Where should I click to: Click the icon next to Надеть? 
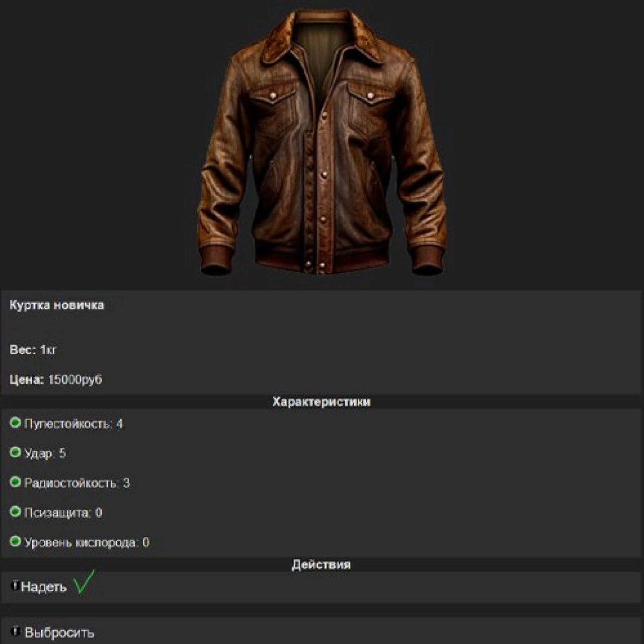[x=15, y=586]
